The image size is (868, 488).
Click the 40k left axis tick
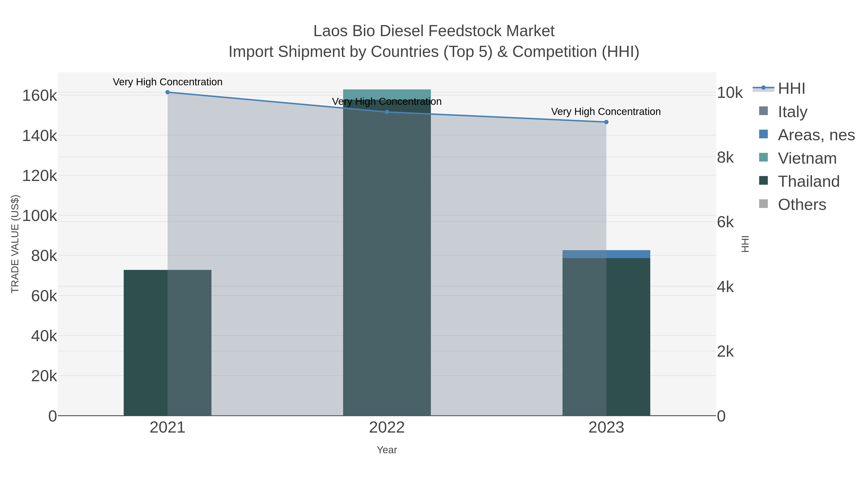(x=44, y=336)
